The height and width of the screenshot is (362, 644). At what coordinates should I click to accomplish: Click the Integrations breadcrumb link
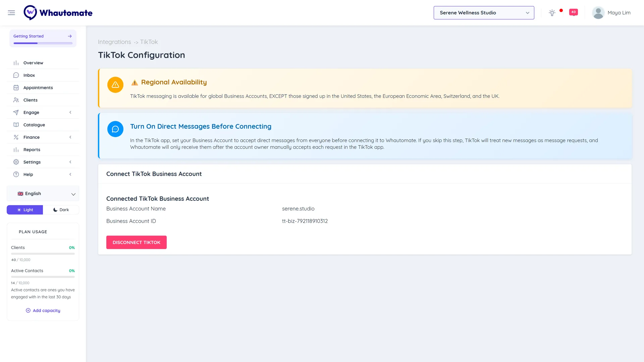point(114,42)
